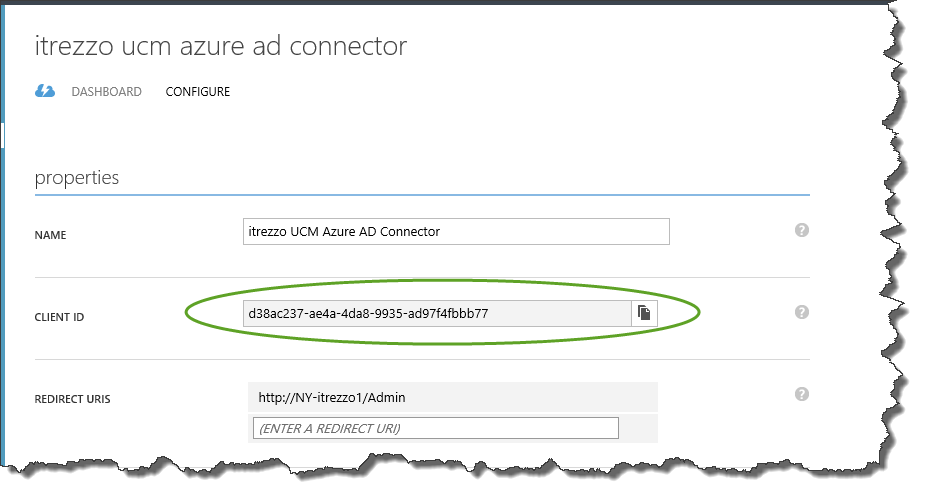926x499 pixels.
Task: Show help for the REDIRECT URIS property
Action: coord(801,394)
